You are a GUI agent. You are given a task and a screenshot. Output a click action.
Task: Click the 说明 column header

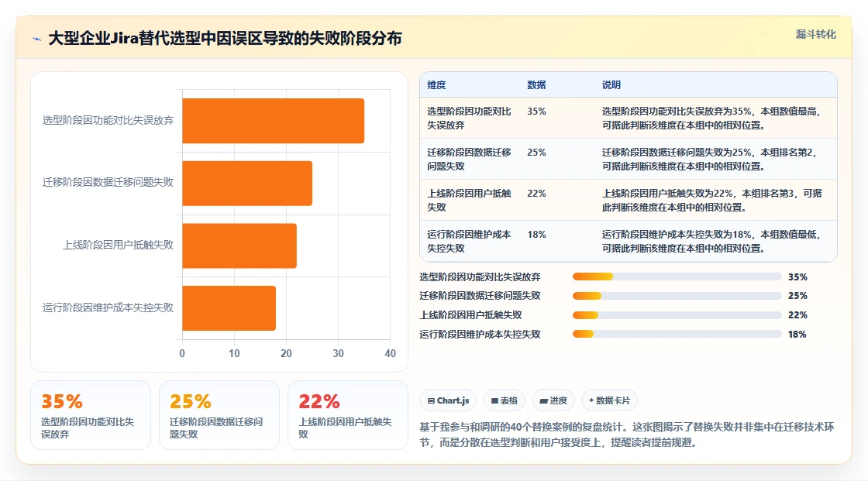click(611, 84)
